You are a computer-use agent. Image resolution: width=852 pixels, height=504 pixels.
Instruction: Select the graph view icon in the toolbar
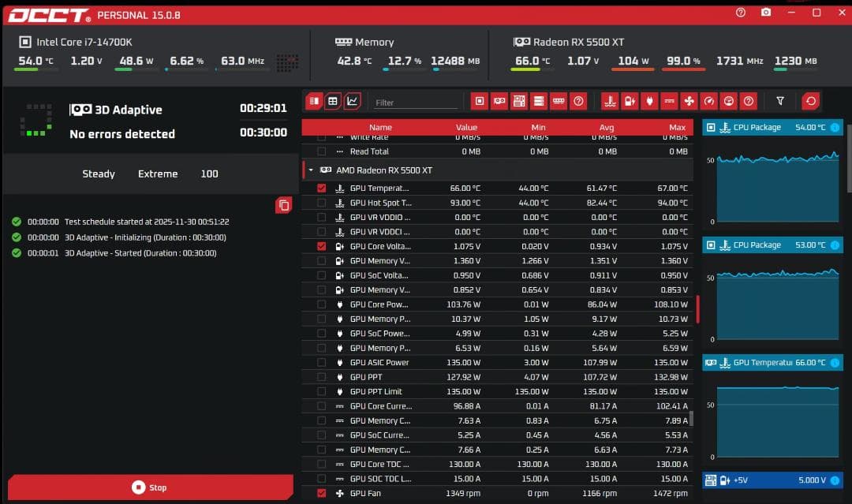(352, 101)
